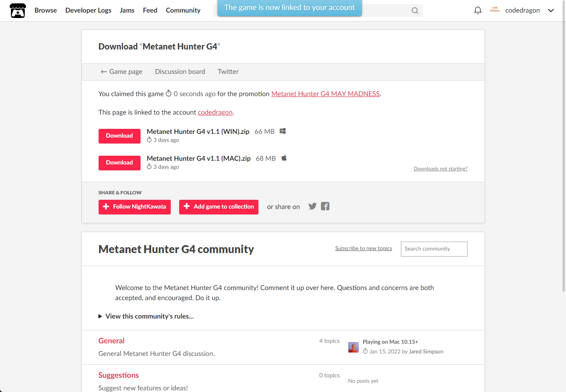Open the Community page
The height and width of the screenshot is (392, 566).
(183, 10)
